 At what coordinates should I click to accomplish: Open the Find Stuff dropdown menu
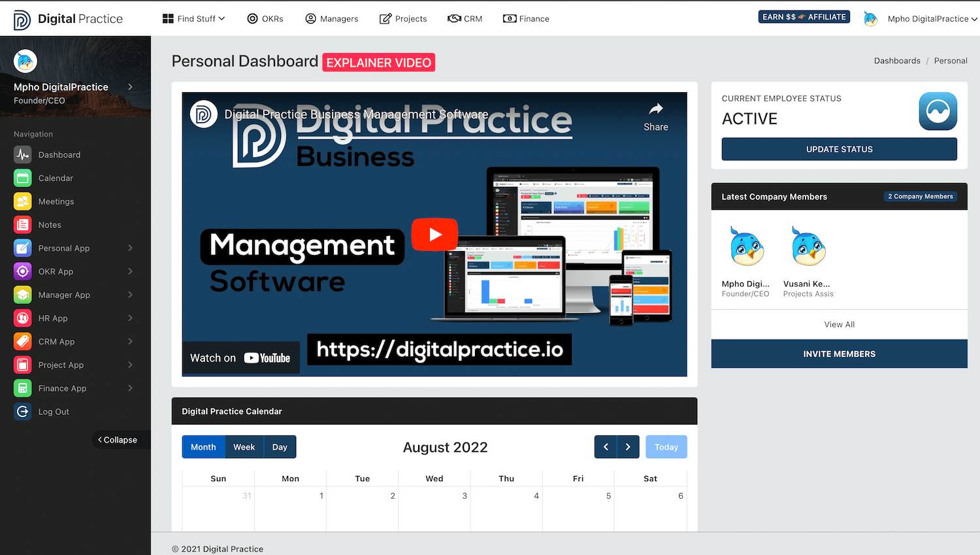pos(193,19)
